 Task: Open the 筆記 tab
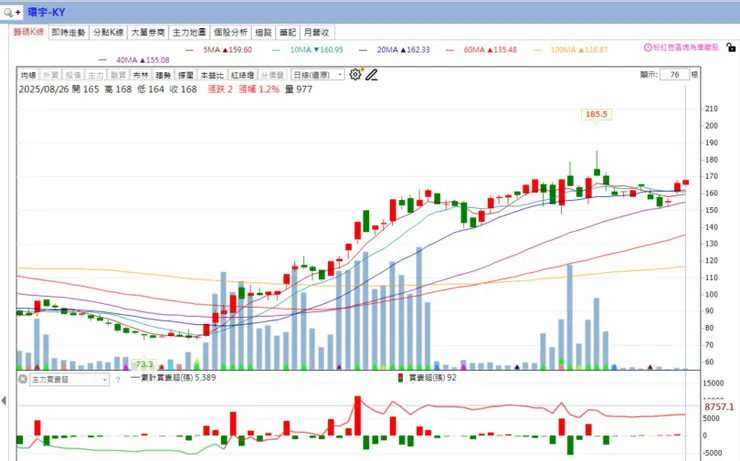coord(287,33)
